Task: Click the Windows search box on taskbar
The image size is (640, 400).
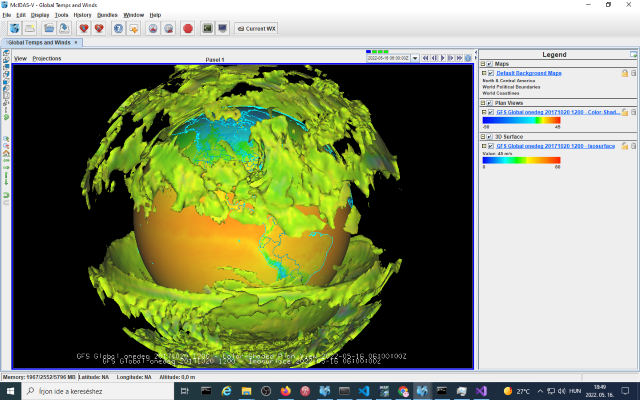Action: pyautogui.click(x=99, y=391)
